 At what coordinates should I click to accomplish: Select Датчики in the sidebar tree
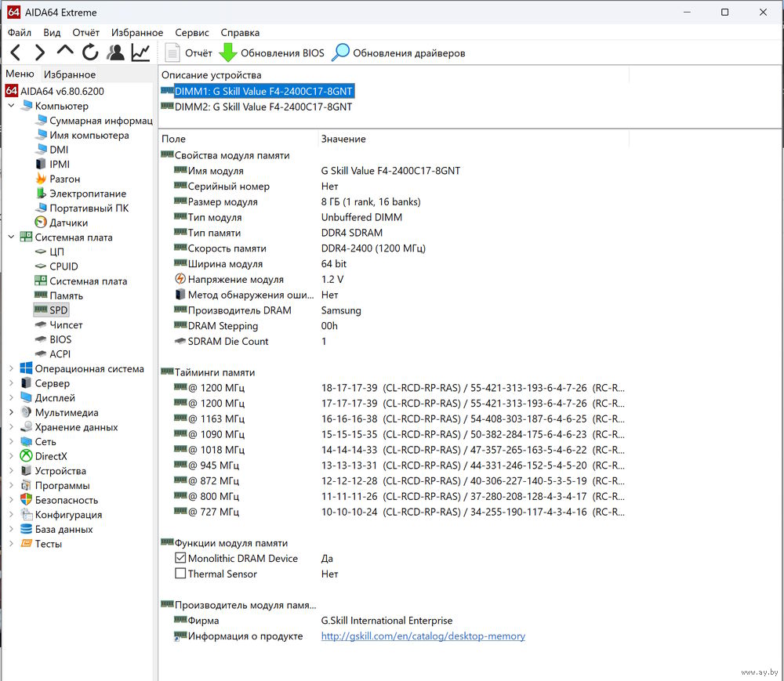[68, 223]
